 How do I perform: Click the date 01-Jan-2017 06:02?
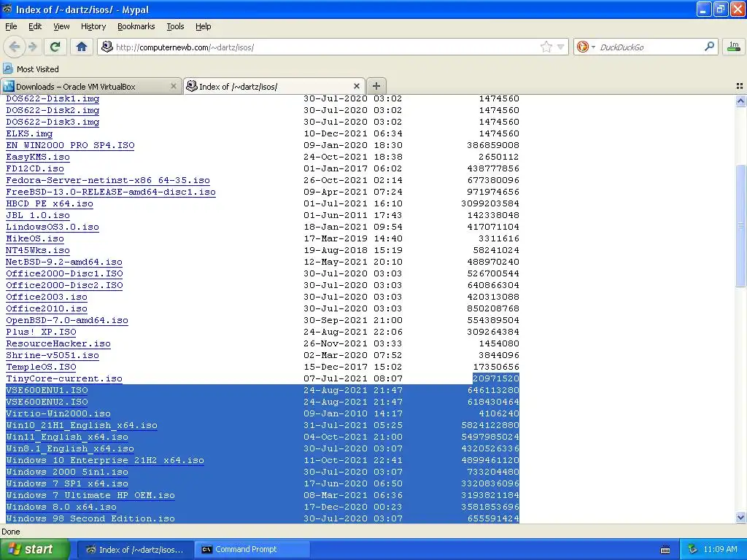pos(352,168)
